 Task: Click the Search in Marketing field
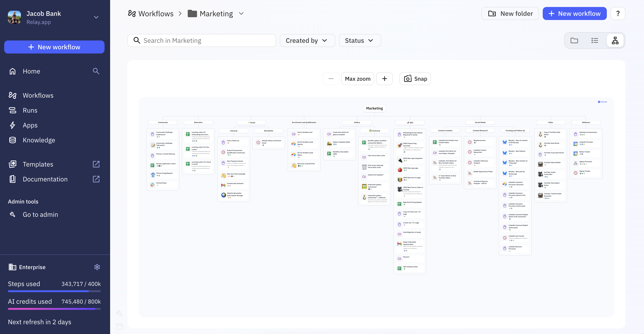tap(201, 40)
